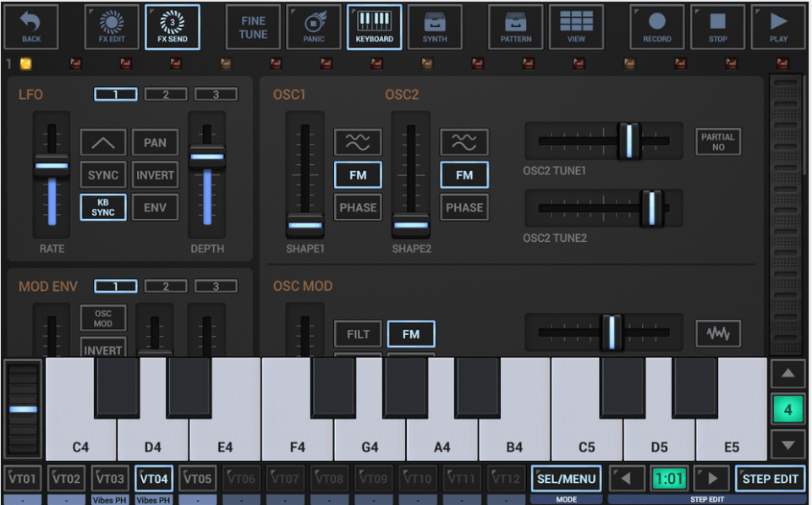Click the OSC2 TUNE1 slider handle
Screen dimensions: 812x505
coord(629,140)
